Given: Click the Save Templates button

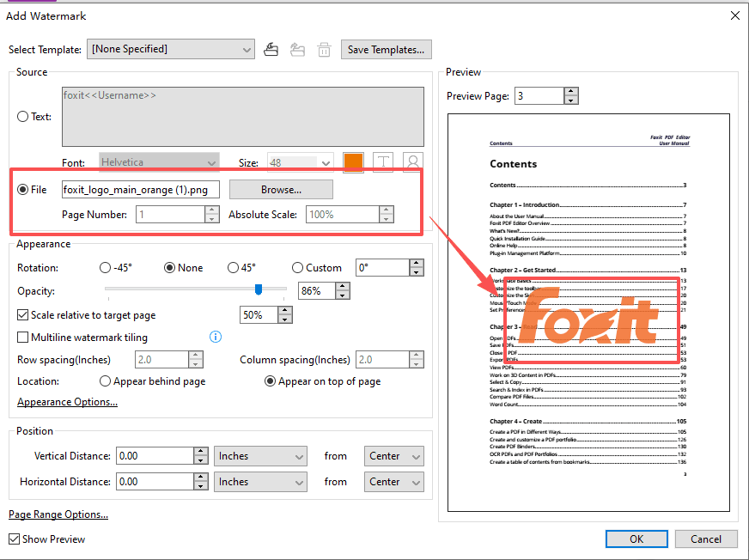Looking at the screenshot, I should click(386, 50).
